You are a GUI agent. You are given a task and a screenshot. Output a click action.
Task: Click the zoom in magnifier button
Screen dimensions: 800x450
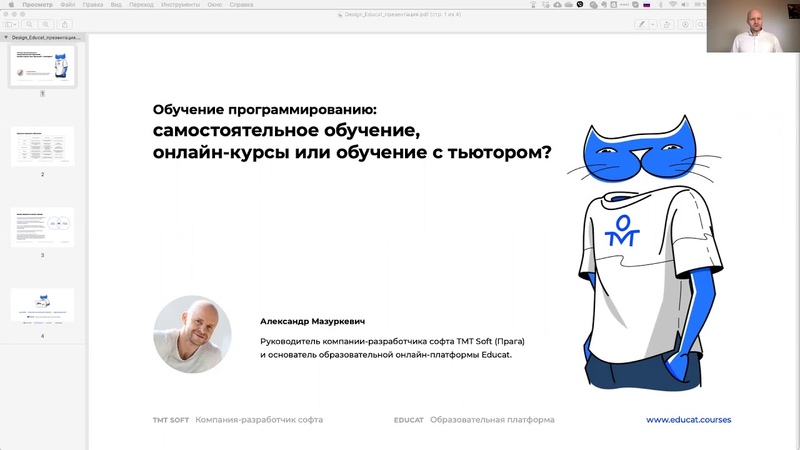[46, 24]
